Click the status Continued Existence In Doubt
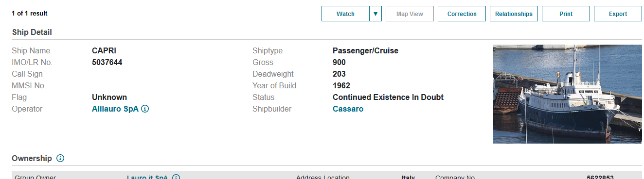644x179 pixels. 388,98
